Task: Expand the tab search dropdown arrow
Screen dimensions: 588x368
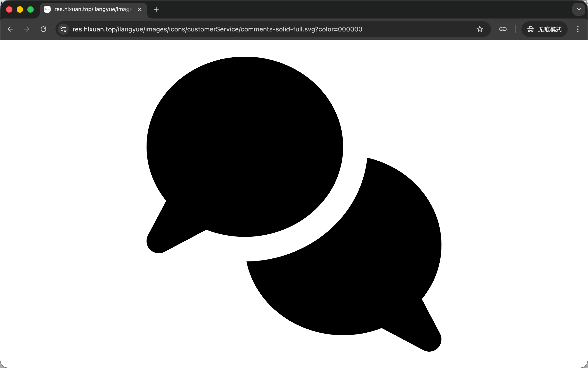Action: pos(579,9)
